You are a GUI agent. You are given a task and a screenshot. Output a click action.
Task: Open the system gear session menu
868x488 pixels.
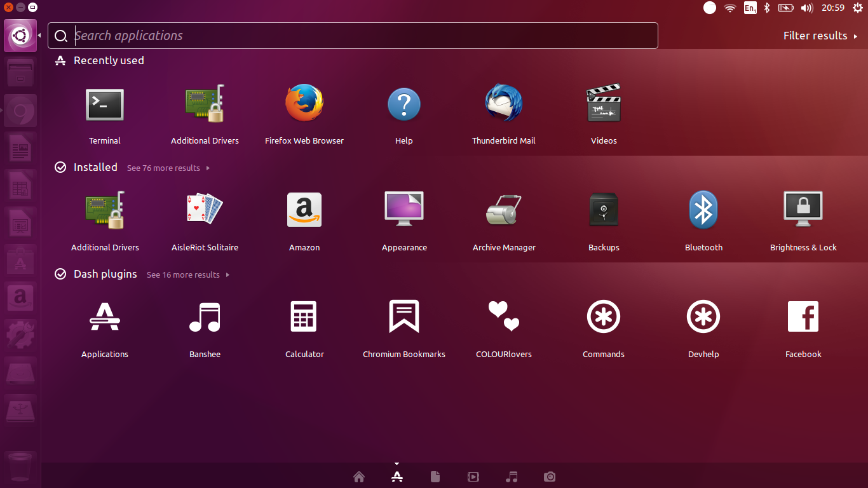[x=858, y=8]
